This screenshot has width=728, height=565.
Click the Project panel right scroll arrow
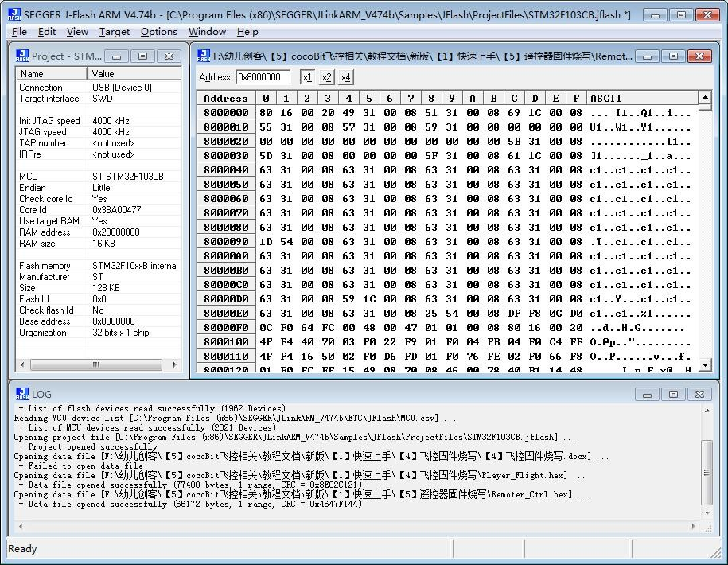(174, 364)
